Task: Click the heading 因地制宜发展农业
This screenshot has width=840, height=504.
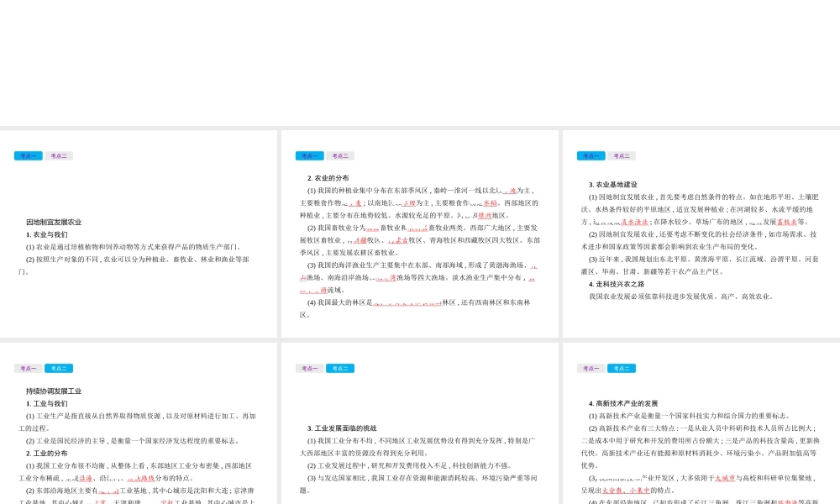Action: 54,223
